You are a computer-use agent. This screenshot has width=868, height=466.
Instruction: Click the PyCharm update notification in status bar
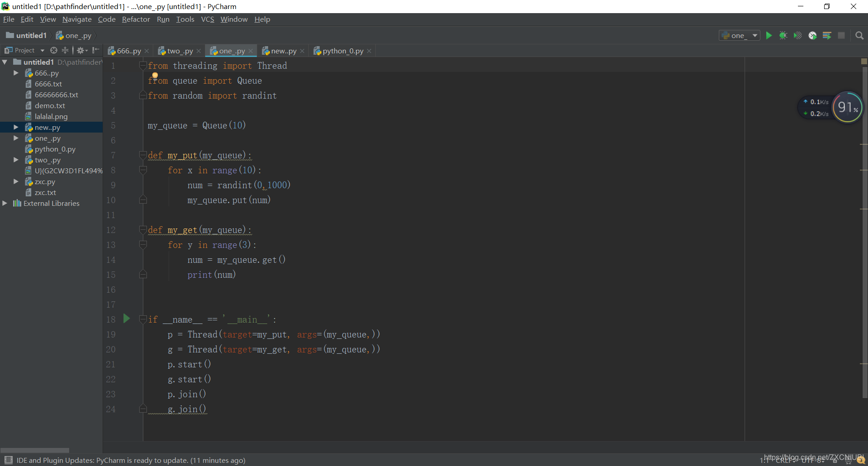click(x=131, y=460)
